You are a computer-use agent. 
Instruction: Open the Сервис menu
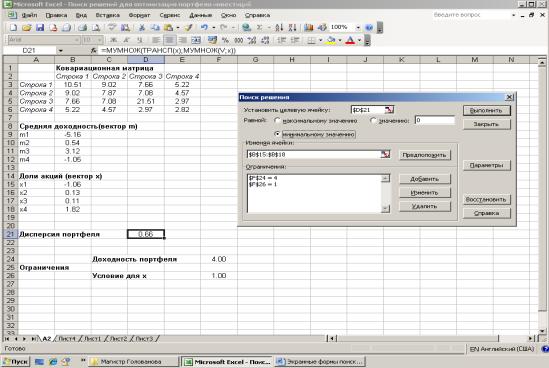coord(169,15)
